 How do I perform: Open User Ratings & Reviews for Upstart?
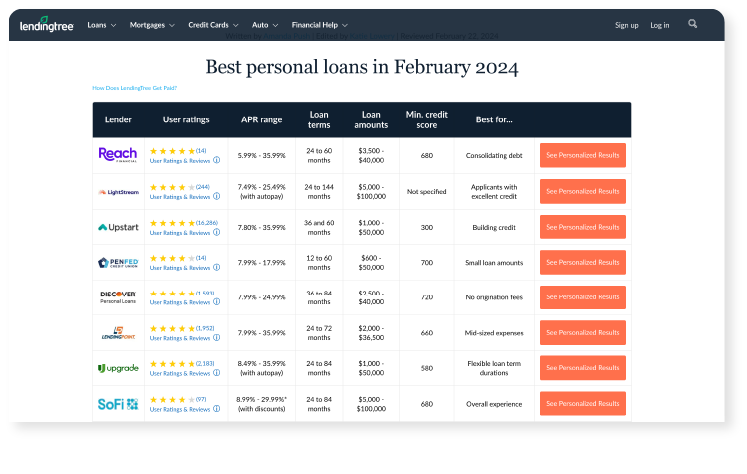tap(180, 233)
